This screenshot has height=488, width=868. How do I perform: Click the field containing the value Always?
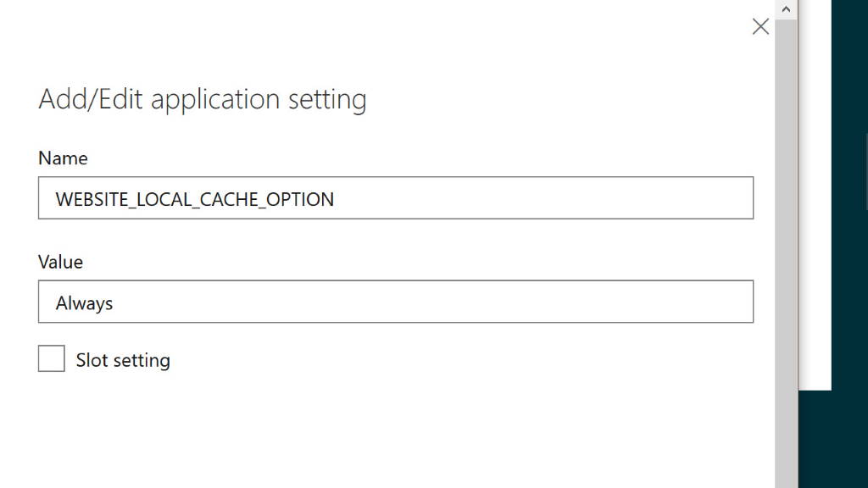[x=395, y=302]
